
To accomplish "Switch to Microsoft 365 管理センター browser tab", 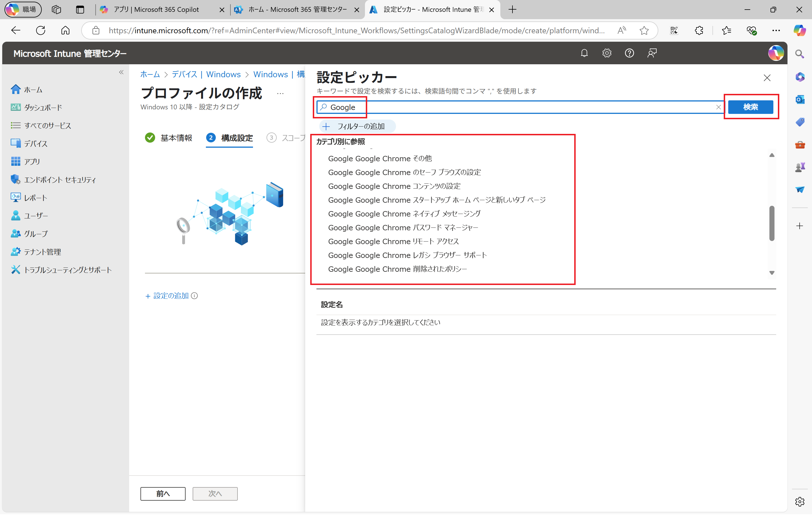I will (x=297, y=9).
